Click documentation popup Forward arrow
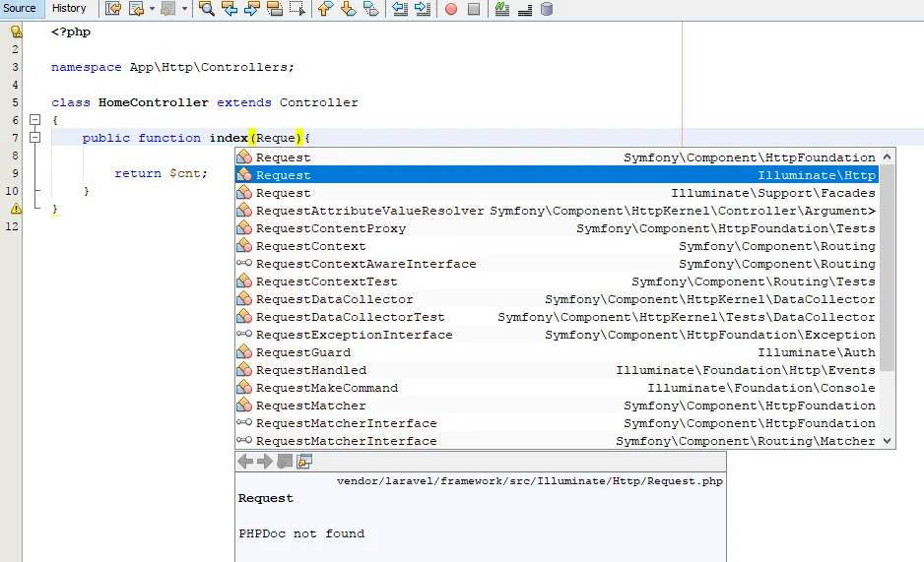The image size is (924, 562). click(265, 462)
